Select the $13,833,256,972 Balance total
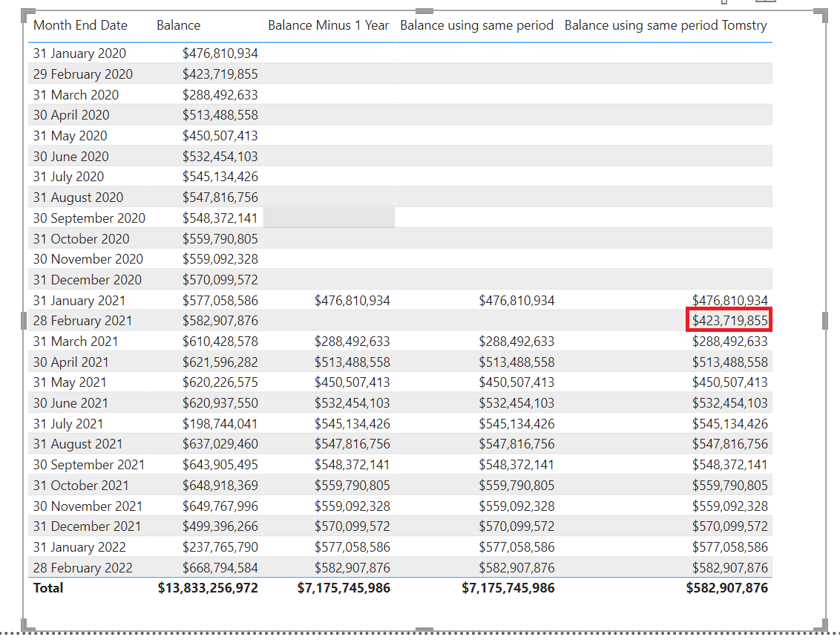 coord(208,588)
